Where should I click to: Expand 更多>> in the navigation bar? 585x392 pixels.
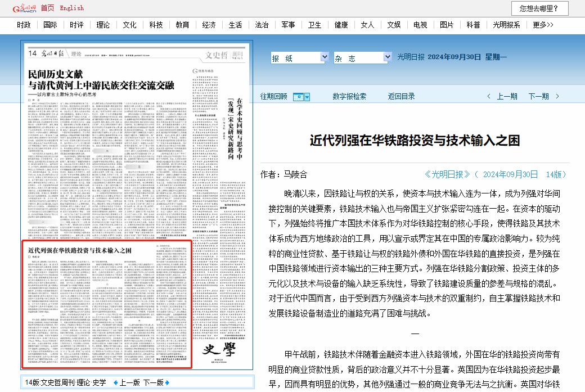pos(543,25)
